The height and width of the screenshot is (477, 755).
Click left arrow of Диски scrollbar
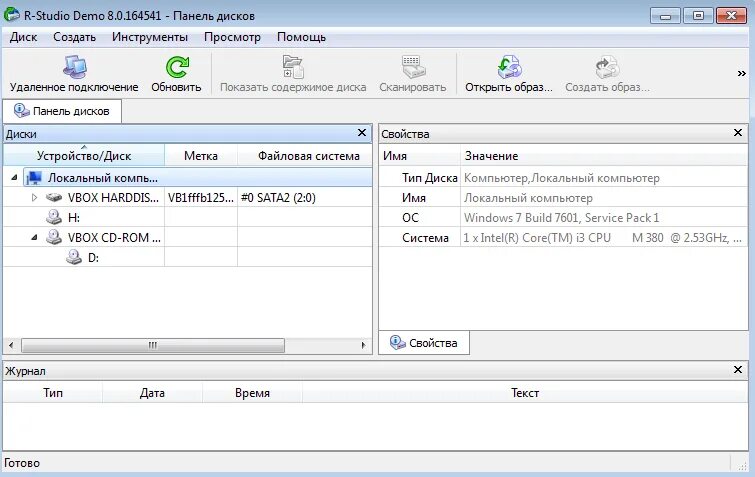pyautogui.click(x=11, y=345)
